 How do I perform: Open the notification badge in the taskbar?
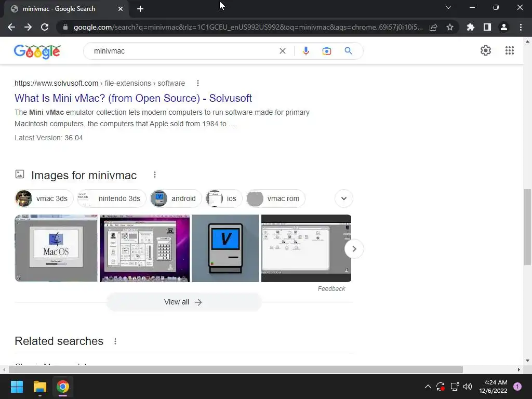[517, 387]
